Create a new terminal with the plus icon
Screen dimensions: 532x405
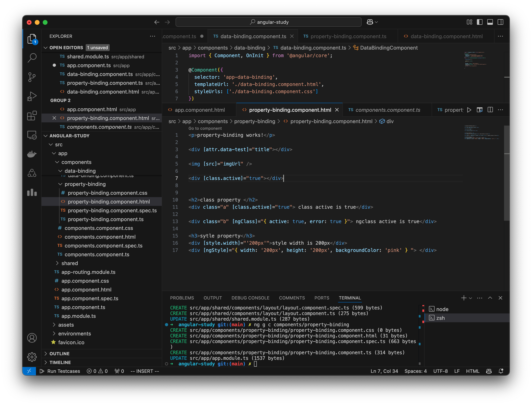[464, 298]
